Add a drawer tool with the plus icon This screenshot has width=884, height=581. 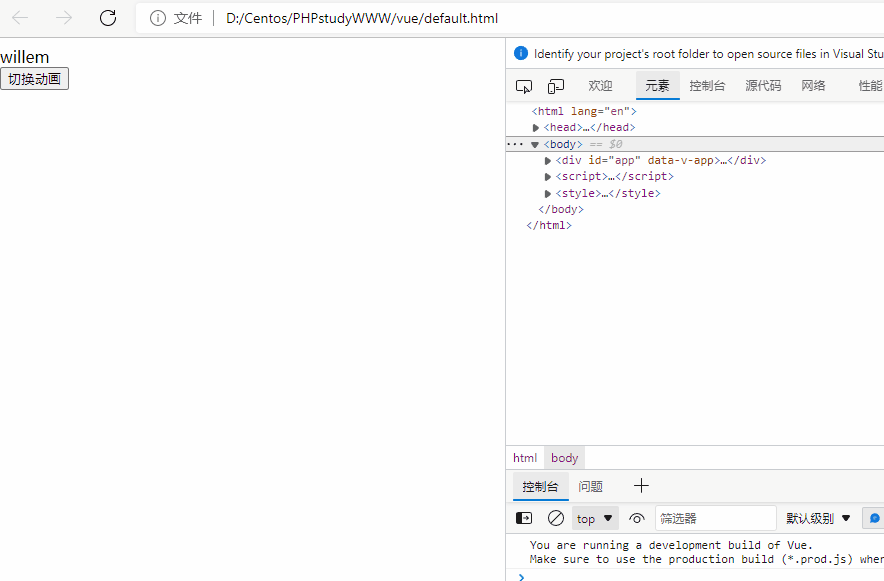(641, 486)
